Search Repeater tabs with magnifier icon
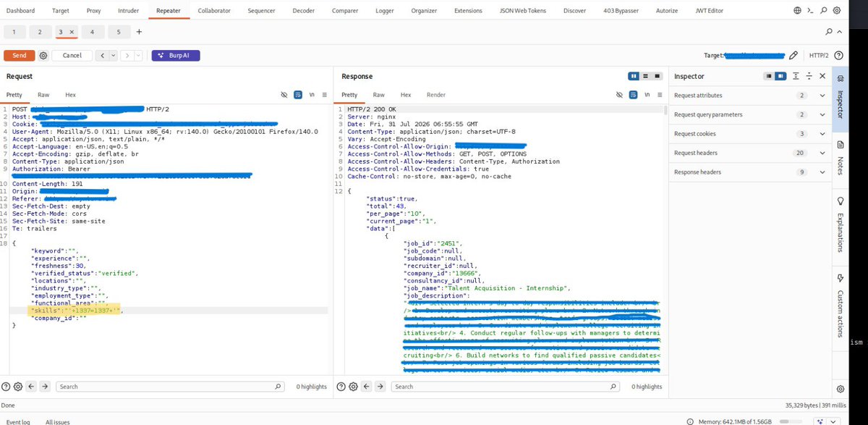Image resolution: width=868 pixels, height=425 pixels. click(829, 32)
